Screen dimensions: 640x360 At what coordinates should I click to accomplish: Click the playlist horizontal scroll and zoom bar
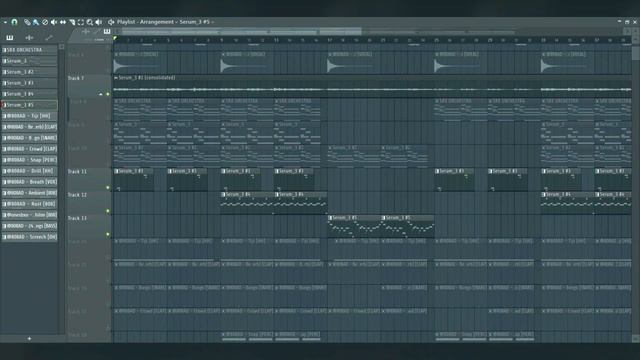241,31
